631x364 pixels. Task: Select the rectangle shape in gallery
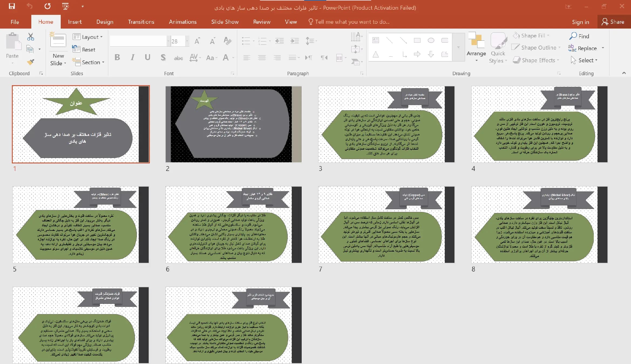pyautogui.click(x=417, y=40)
